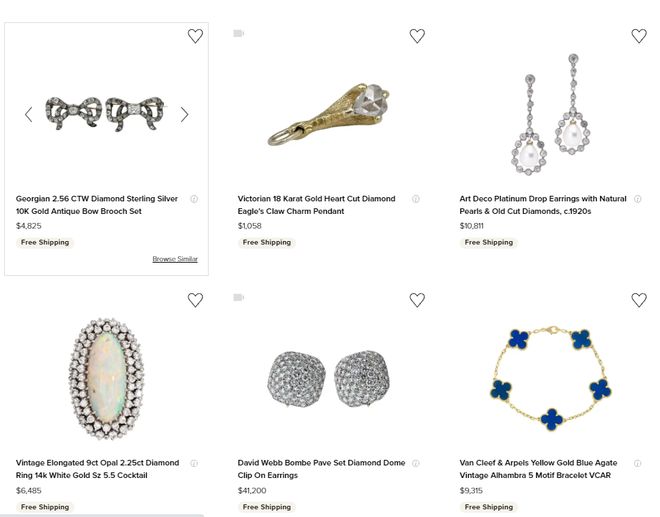Open info icon beside Georgian Bow Brooch title

(194, 199)
